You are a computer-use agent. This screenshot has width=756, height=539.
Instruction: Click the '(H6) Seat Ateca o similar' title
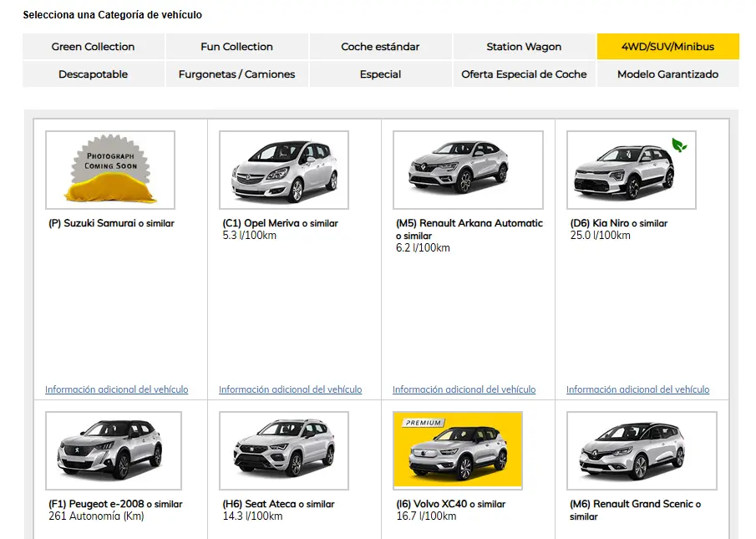tap(278, 504)
